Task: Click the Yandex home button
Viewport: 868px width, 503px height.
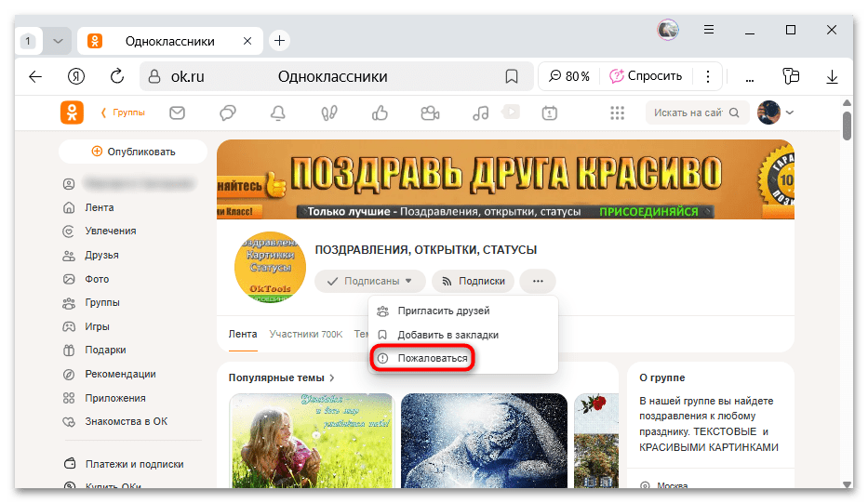Action: pos(76,76)
